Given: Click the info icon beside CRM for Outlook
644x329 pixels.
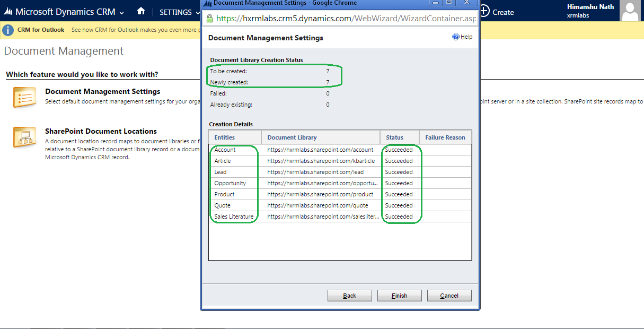Looking at the screenshot, I should (8, 30).
